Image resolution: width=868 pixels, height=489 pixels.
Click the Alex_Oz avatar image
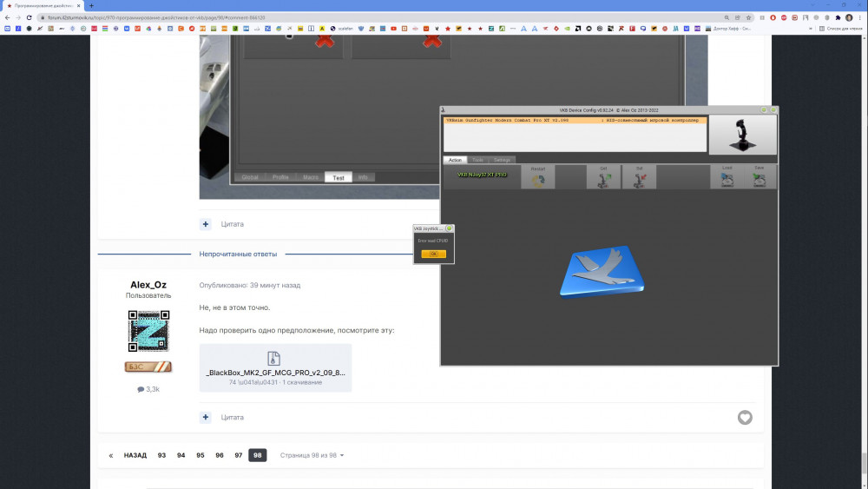click(148, 331)
